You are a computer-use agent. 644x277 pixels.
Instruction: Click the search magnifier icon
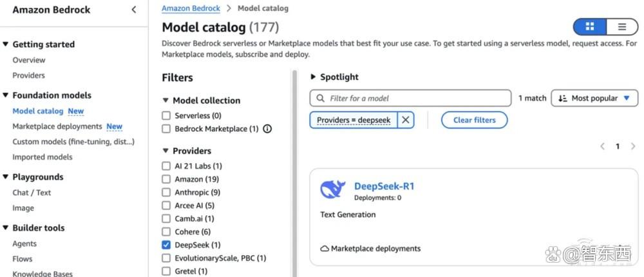(320, 99)
